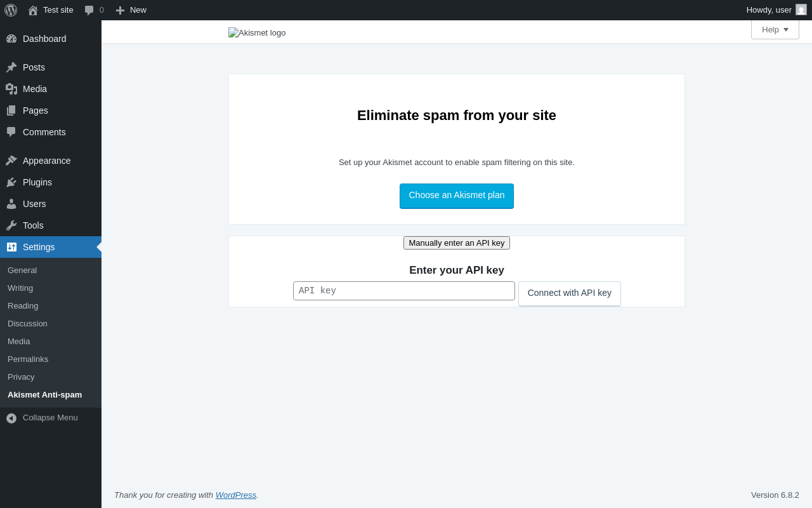Viewport: 812px width, 508px height.
Task: Click the Version 6.8.2 footer text
Action: tap(775, 495)
